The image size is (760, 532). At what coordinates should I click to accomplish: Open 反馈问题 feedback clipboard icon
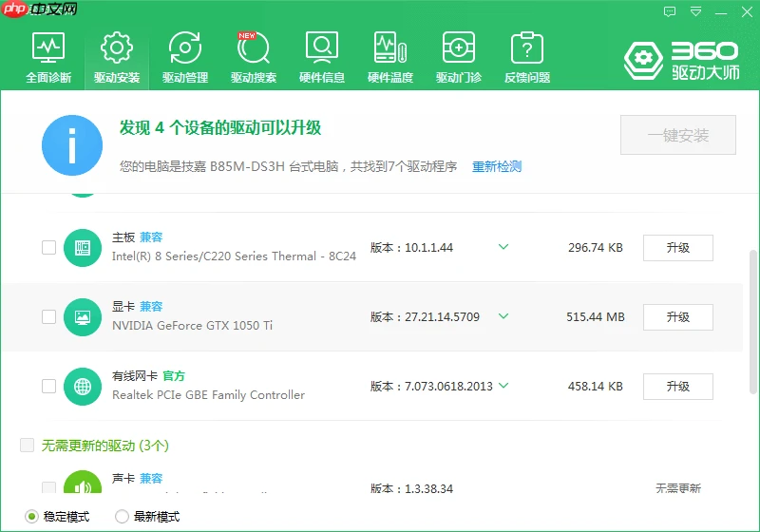(527, 47)
